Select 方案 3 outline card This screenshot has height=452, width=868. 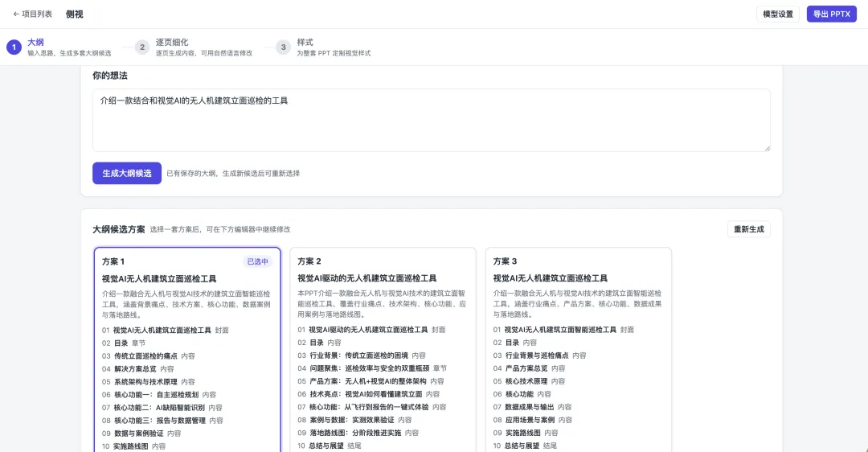(x=579, y=350)
